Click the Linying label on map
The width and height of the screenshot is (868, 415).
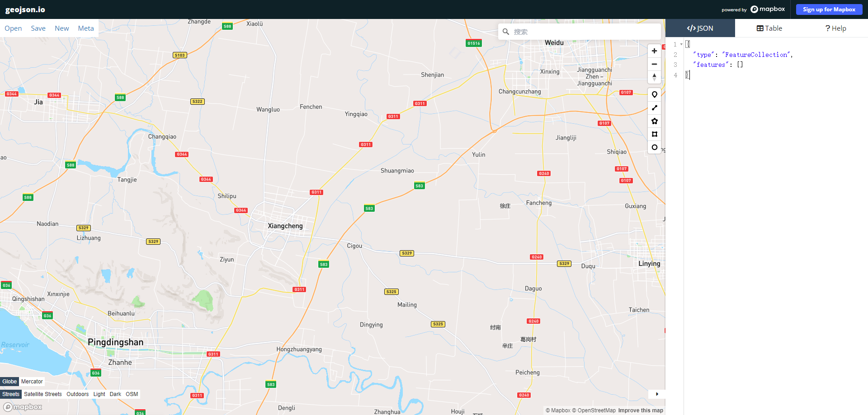pyautogui.click(x=649, y=264)
